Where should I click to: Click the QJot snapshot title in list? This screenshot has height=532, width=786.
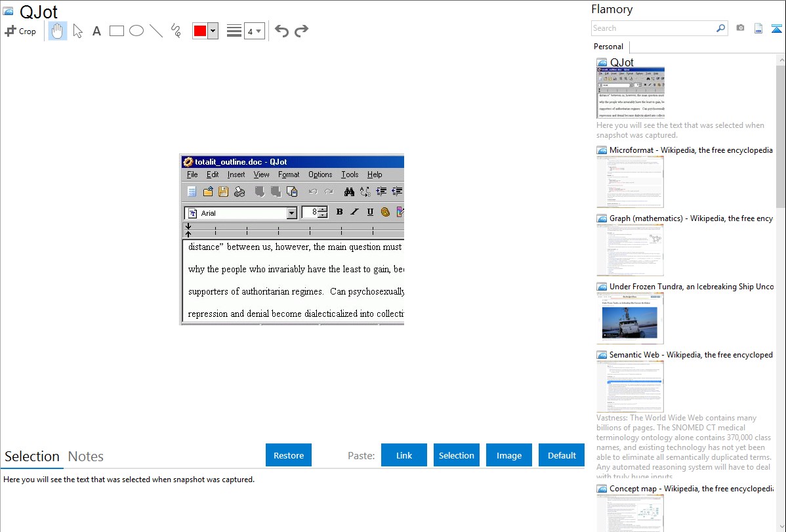621,62
